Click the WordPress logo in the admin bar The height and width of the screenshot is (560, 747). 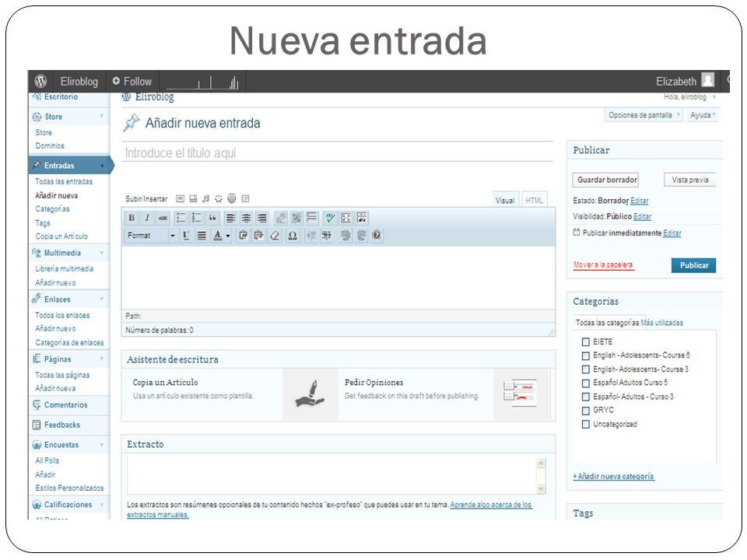pyautogui.click(x=40, y=82)
